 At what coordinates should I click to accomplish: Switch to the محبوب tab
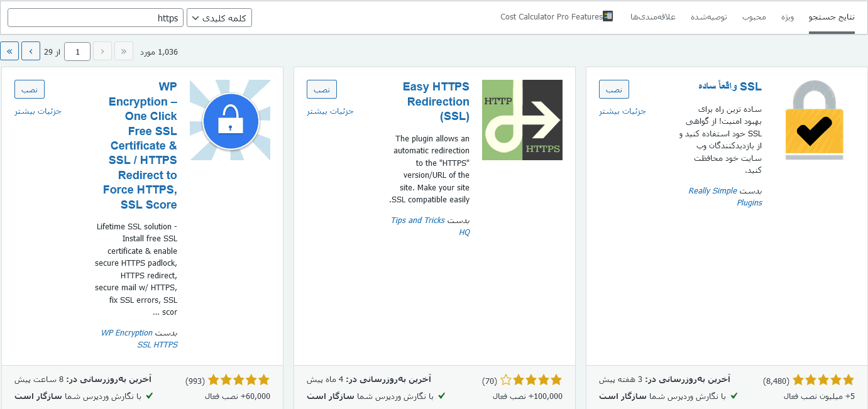(754, 17)
